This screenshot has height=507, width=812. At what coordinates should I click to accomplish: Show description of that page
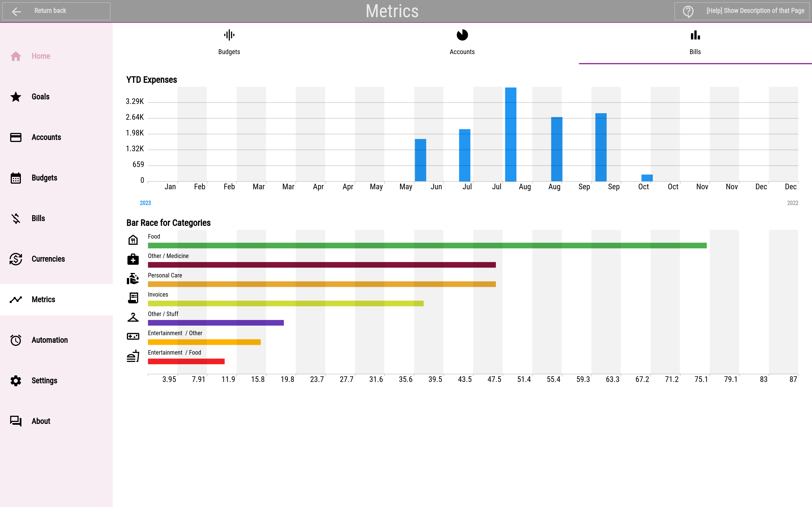click(x=742, y=11)
